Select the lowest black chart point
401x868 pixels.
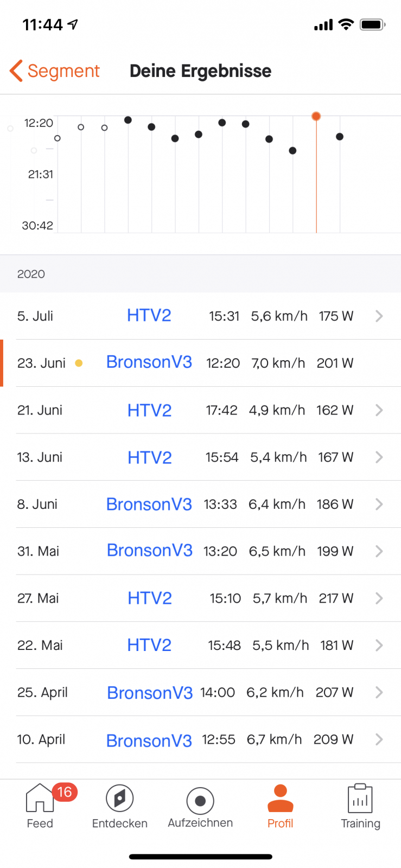tap(292, 150)
